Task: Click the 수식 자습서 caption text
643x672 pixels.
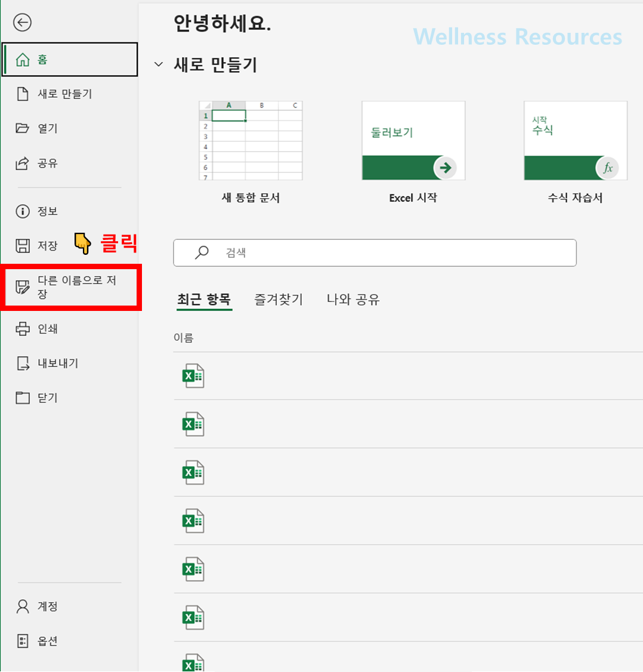Action: coord(576,198)
